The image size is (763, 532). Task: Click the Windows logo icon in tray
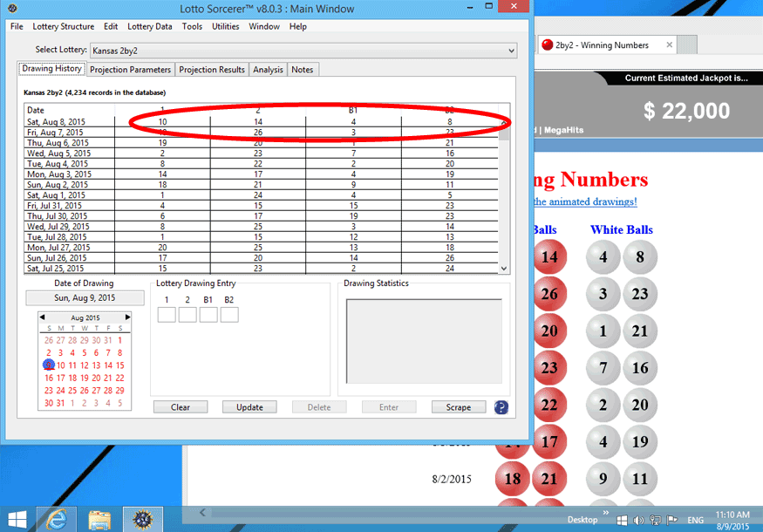pyautogui.click(x=622, y=521)
